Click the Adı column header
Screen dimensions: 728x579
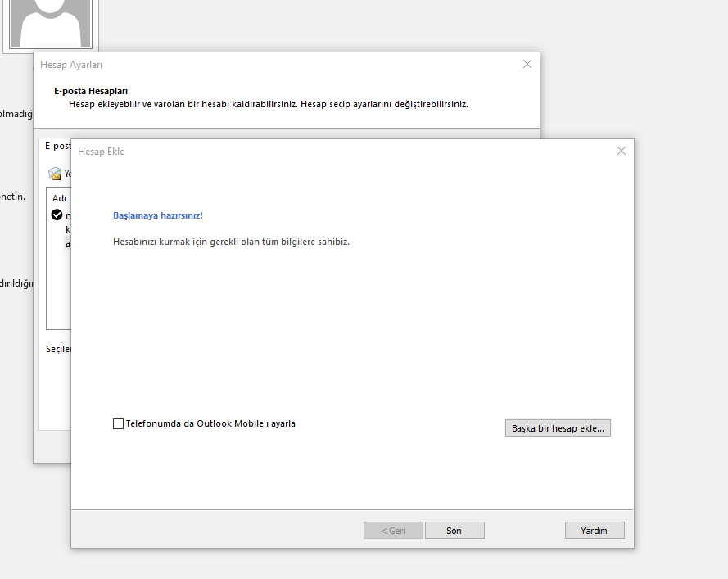tap(59, 198)
